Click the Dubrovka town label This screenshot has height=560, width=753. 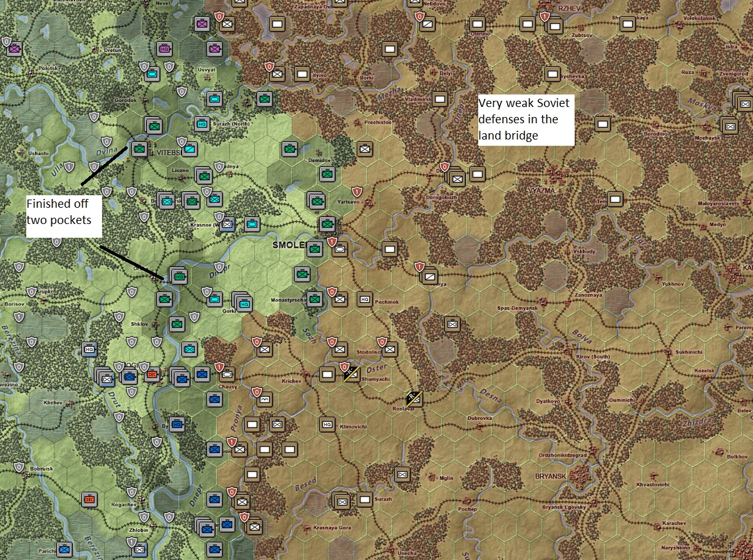(479, 417)
